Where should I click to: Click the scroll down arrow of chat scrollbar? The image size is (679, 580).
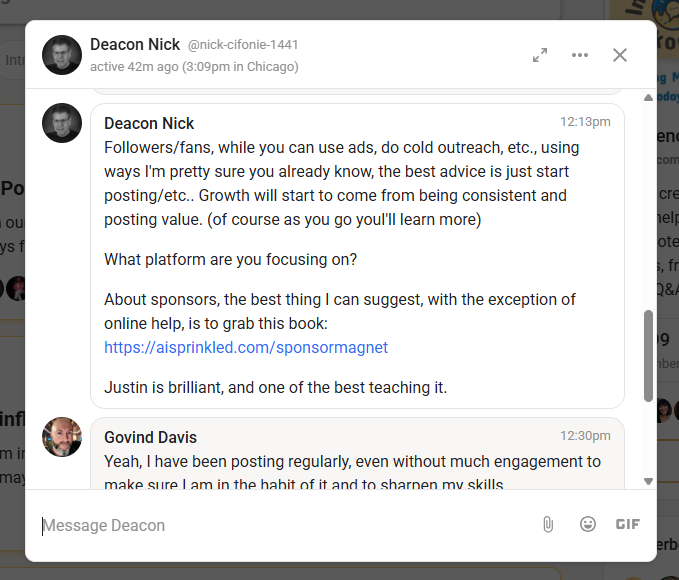tap(648, 481)
